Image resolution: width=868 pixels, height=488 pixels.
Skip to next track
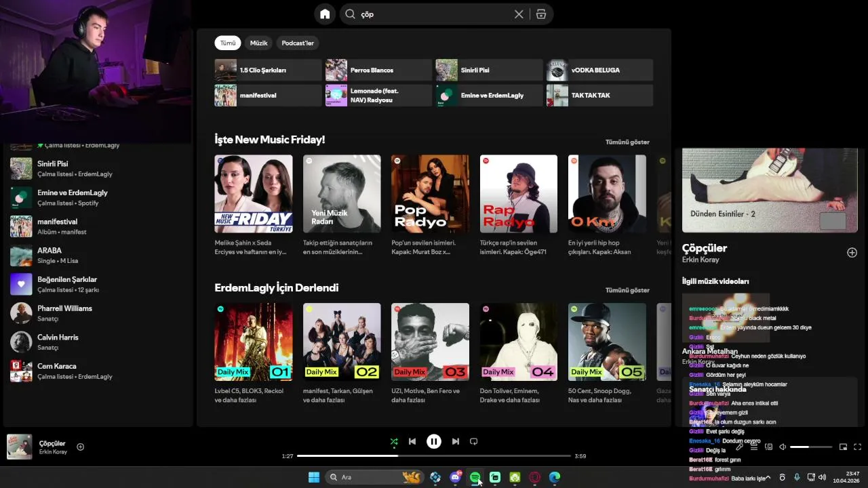click(456, 441)
